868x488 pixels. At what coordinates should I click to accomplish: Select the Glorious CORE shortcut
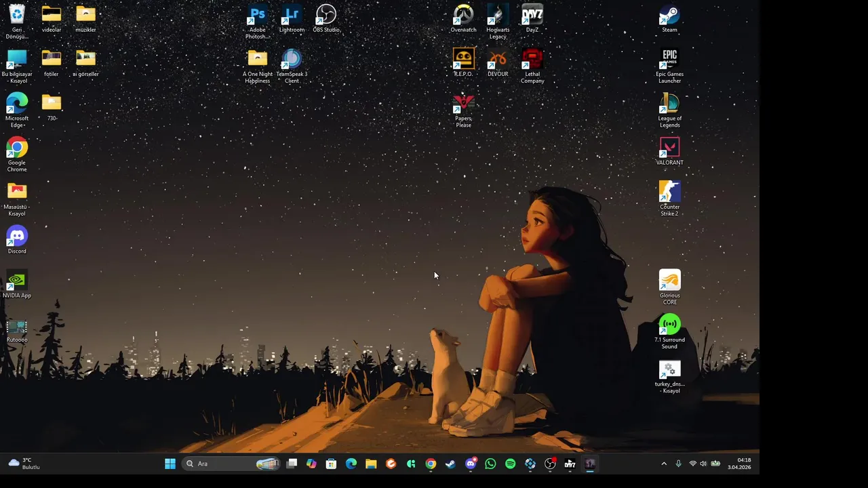tap(670, 287)
